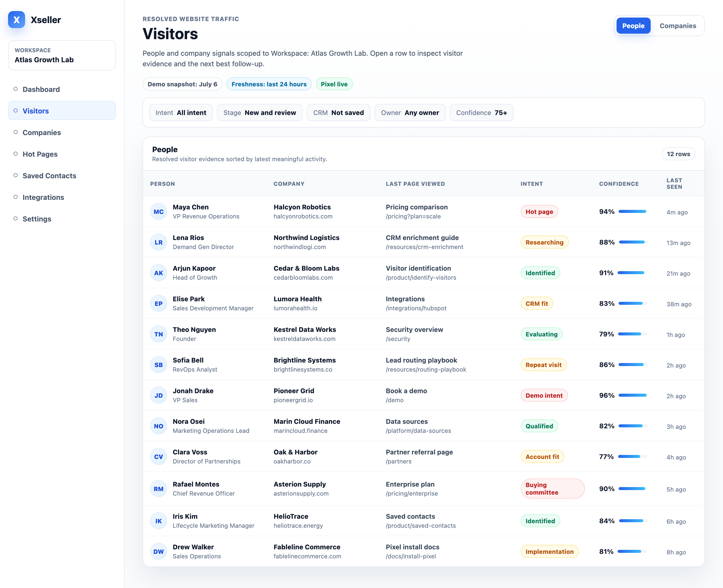
Task: Open Lena Rios's LR avatar
Action: pyautogui.click(x=158, y=242)
